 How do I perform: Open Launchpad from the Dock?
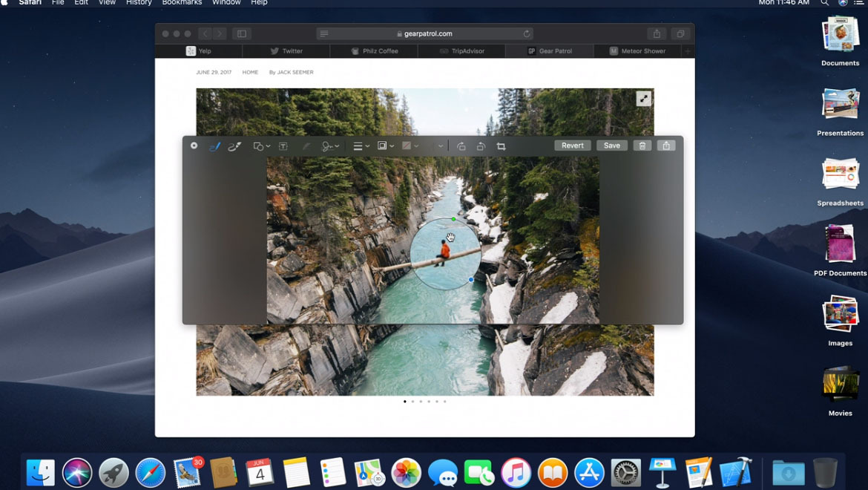point(114,473)
